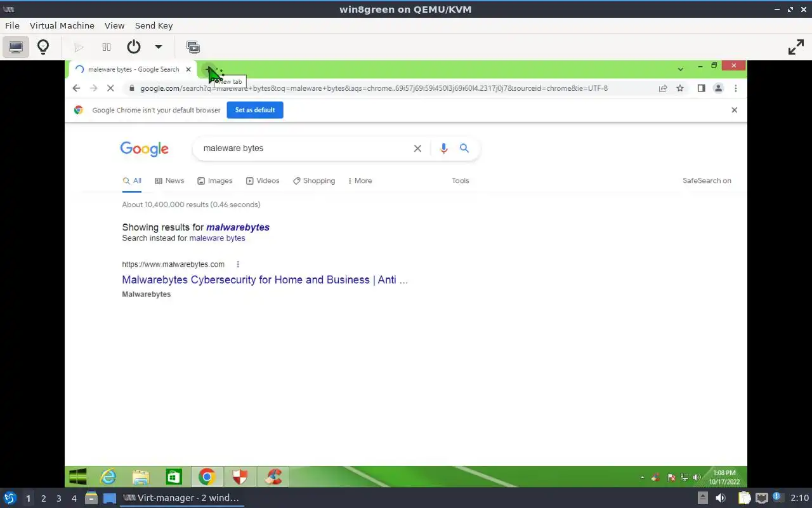812x508 pixels.
Task: Close the maleware bytes Chrome tab
Action: click(x=188, y=69)
